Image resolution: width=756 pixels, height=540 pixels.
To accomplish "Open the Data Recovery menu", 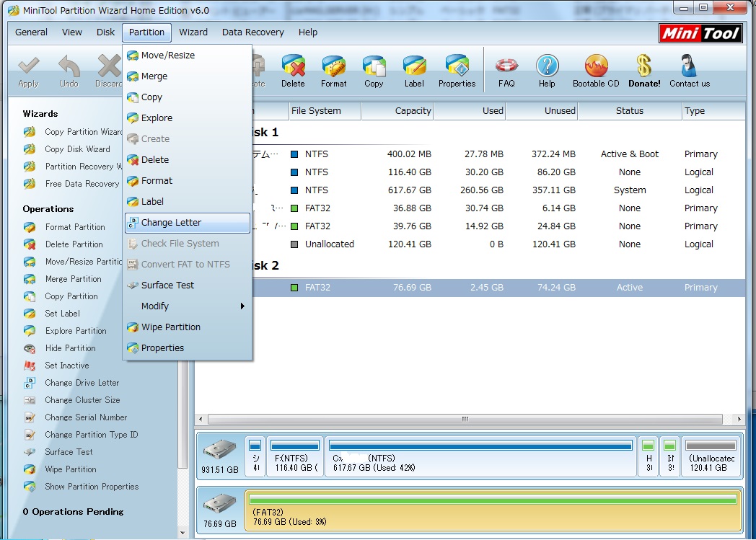I will (253, 32).
